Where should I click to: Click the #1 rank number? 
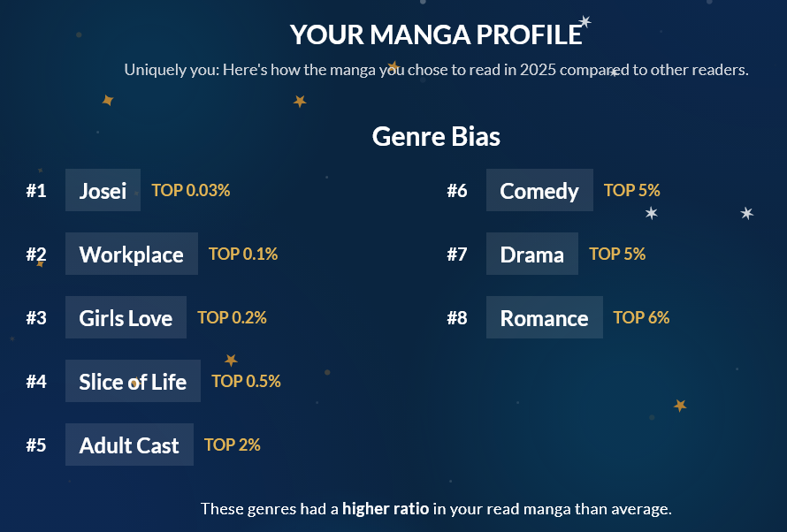click(36, 191)
